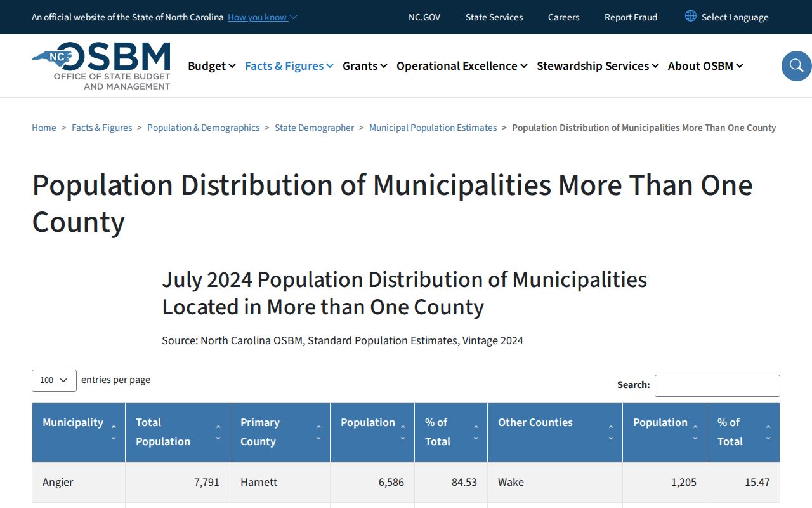
Task: Expand the 'How you know' disclosure
Action: pos(263,17)
